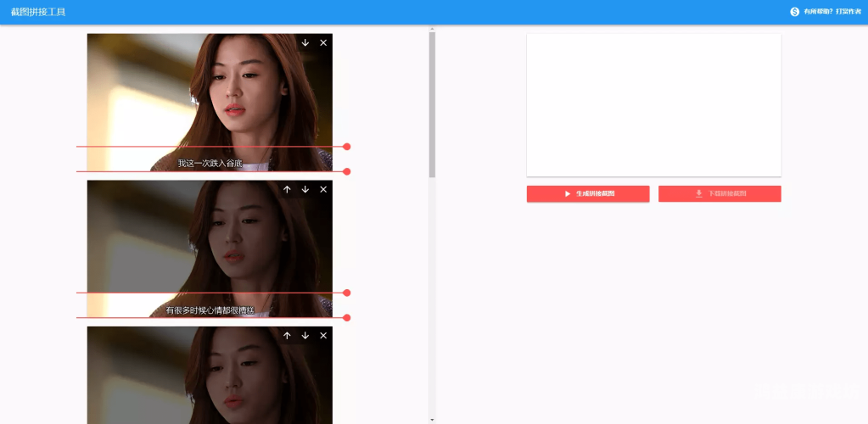Delete the third screenshot with X icon
The height and width of the screenshot is (424, 868).
point(323,336)
